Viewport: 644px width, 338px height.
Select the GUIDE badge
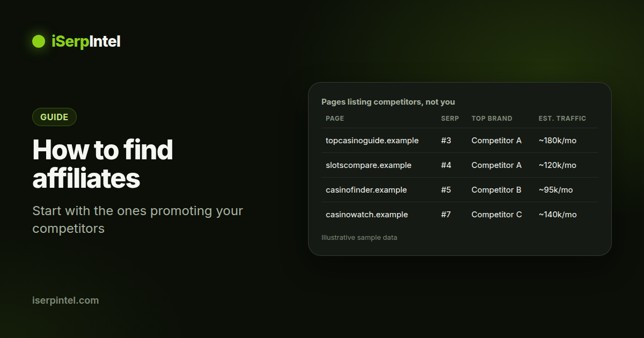pos(54,117)
